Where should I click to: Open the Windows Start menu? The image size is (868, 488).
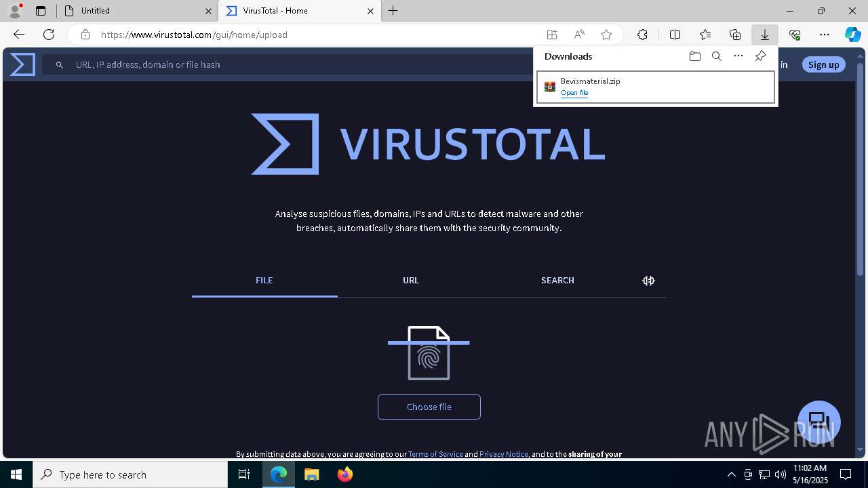tap(16, 474)
